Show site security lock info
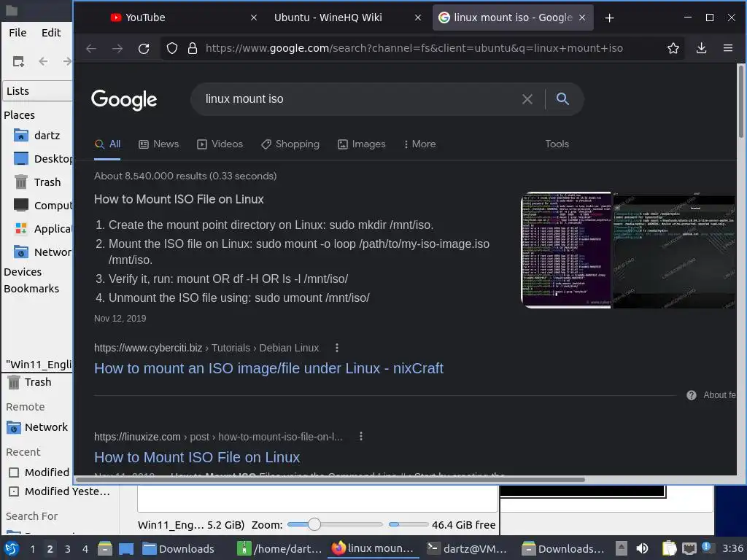The image size is (747, 560). click(x=193, y=48)
